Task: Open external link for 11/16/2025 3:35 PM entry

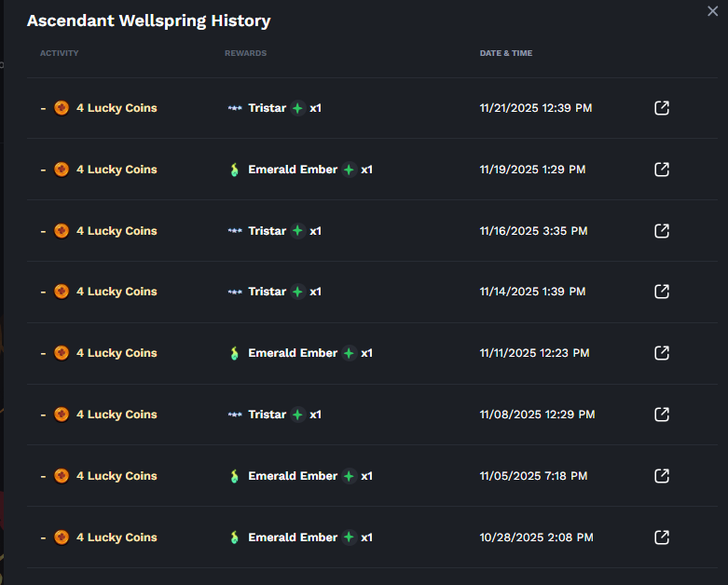Action: (662, 231)
